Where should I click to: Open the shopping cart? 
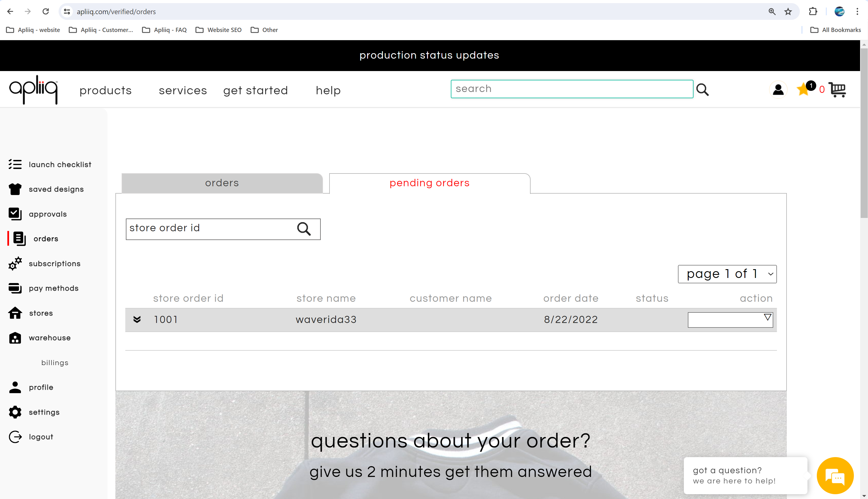click(x=837, y=89)
